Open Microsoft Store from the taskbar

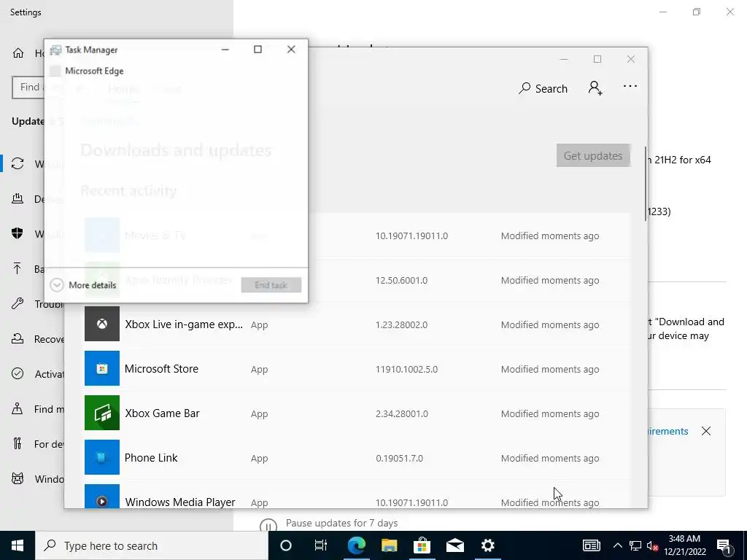(x=422, y=545)
